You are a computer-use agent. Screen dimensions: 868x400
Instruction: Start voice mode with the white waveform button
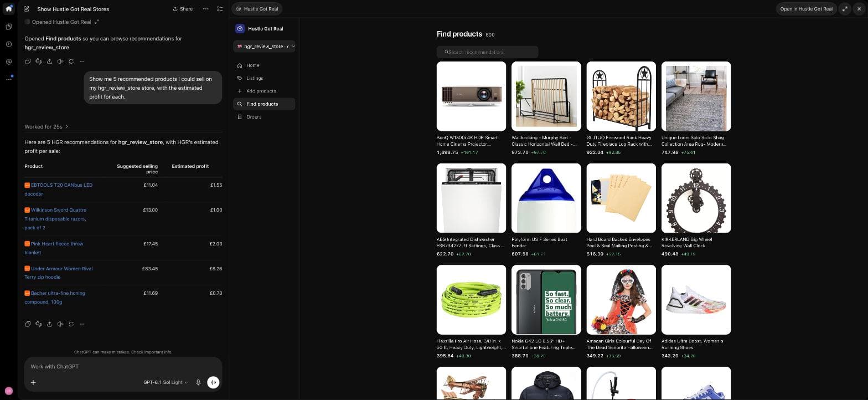(x=213, y=382)
